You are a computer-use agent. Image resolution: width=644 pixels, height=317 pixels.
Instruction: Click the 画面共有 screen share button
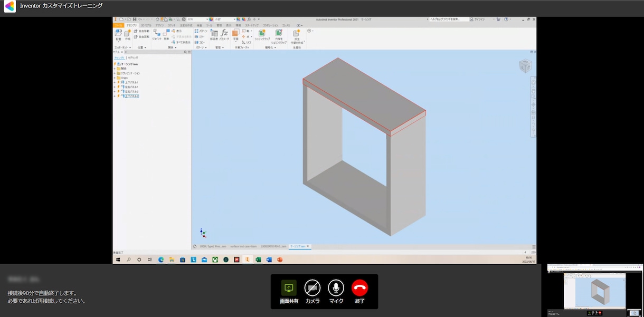click(289, 292)
